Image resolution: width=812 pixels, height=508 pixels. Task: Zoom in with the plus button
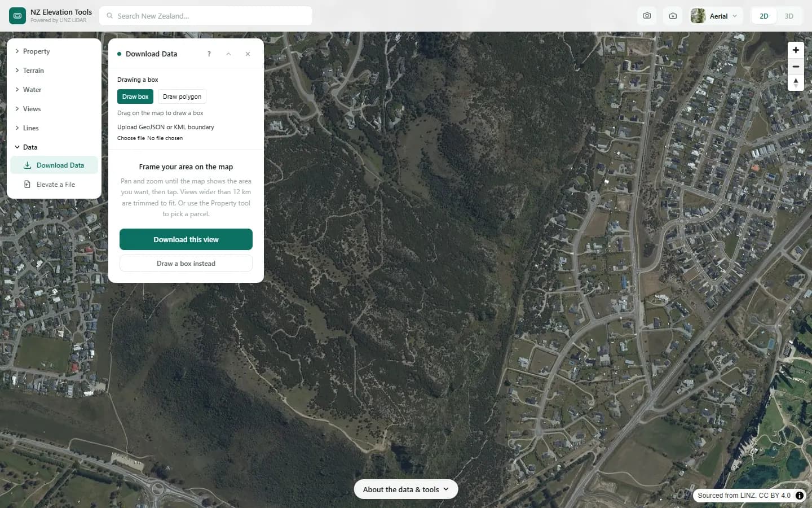tap(796, 50)
